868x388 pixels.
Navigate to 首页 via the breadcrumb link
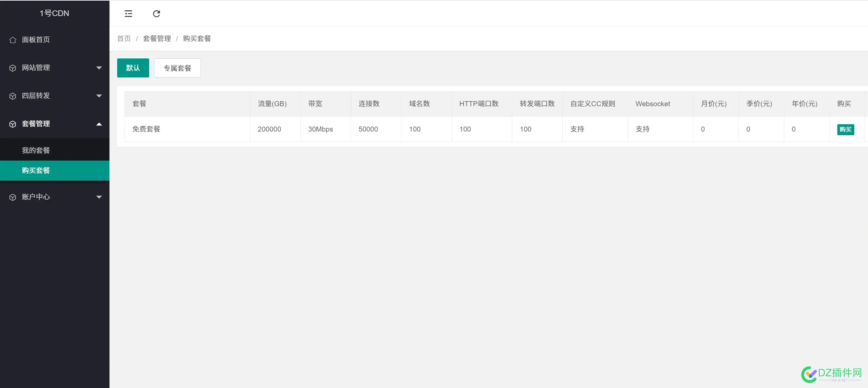123,38
